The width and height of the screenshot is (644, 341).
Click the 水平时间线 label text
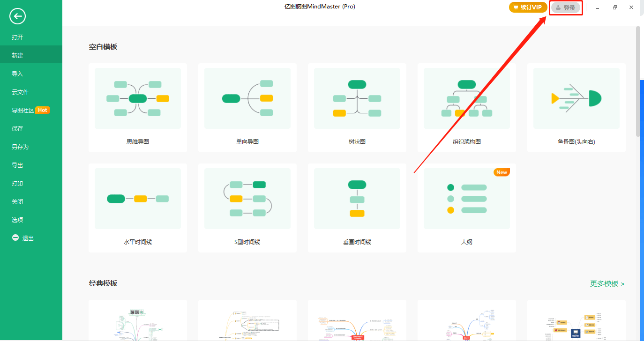(138, 242)
